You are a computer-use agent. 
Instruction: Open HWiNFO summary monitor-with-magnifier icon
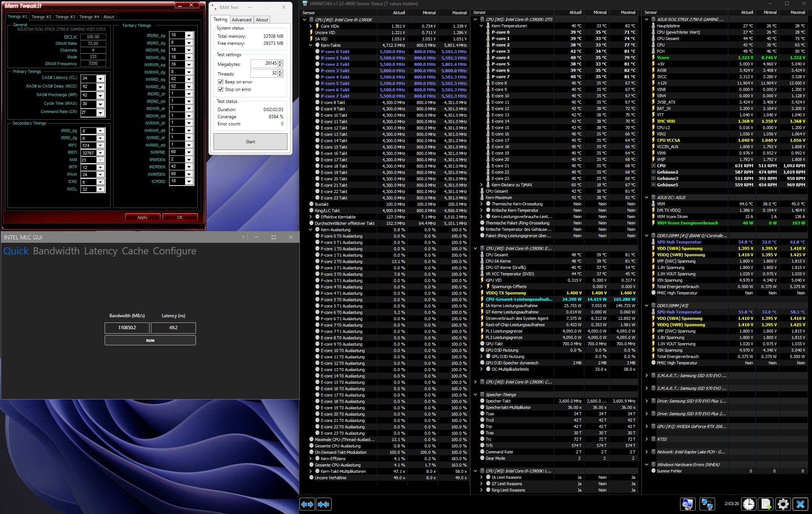[x=688, y=504]
